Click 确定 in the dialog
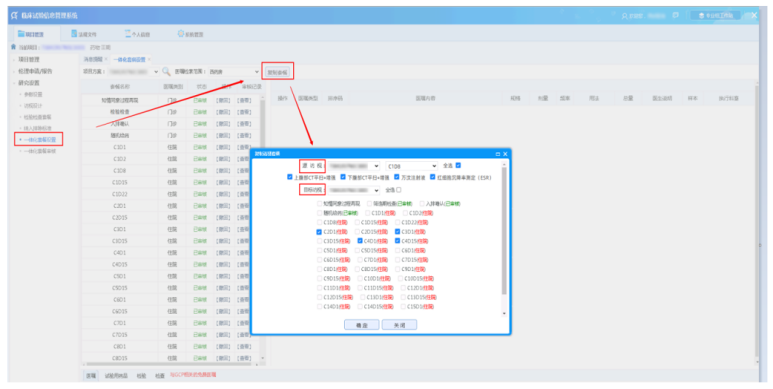 (361, 325)
